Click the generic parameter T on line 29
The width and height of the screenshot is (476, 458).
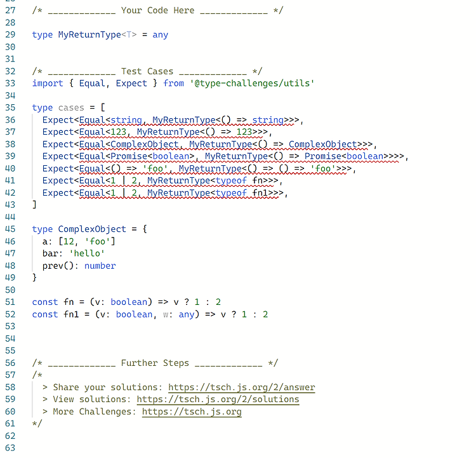[129, 35]
